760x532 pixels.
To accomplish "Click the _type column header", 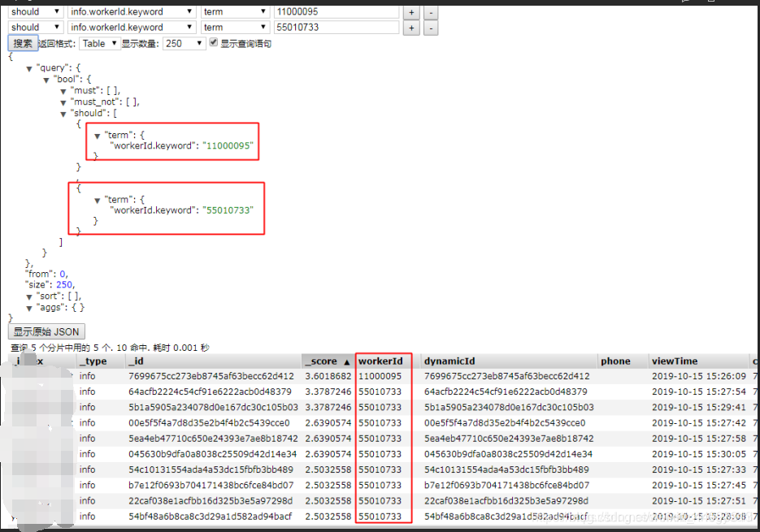I will [101, 361].
